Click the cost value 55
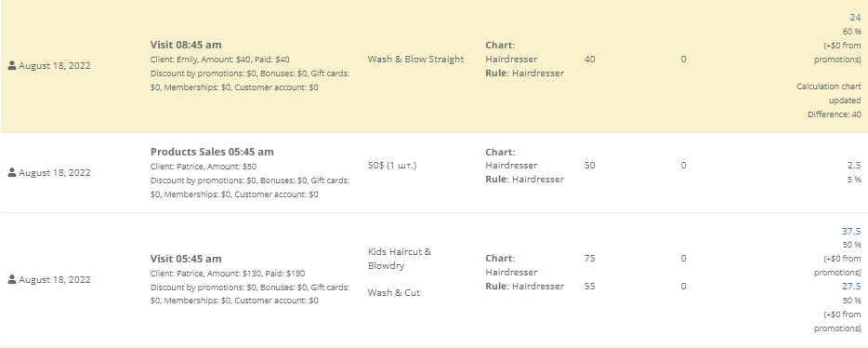 (589, 286)
